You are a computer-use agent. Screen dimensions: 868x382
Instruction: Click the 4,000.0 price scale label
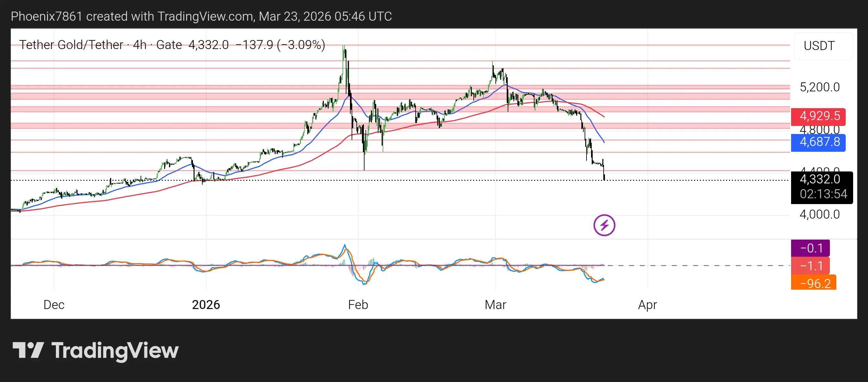[x=820, y=214]
